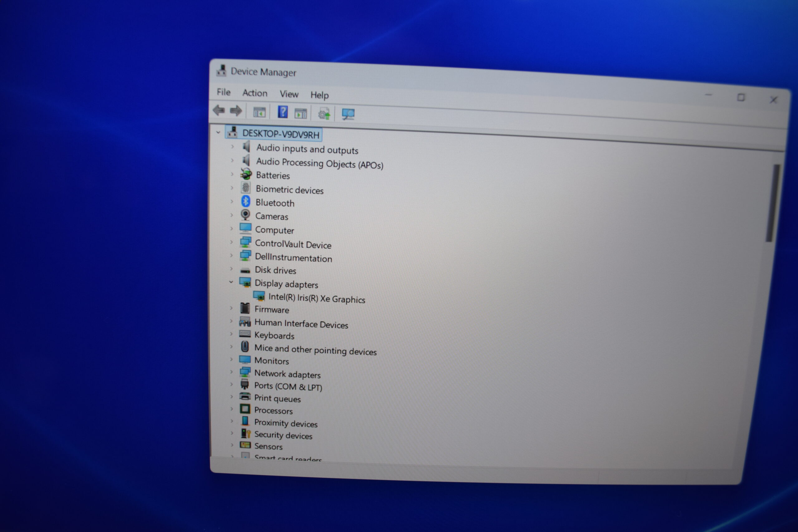Collapse the Display adapters category
The image size is (798, 532).
click(231, 282)
